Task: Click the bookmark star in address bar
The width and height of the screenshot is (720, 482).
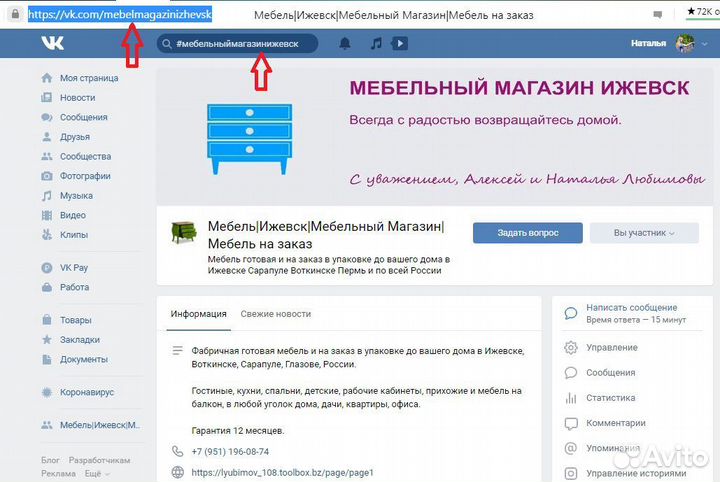Action: (691, 11)
